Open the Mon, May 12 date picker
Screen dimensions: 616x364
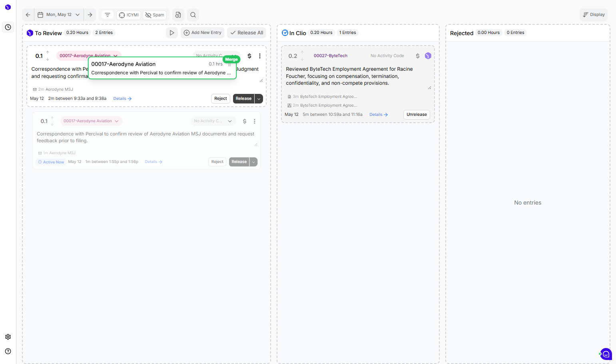click(59, 15)
